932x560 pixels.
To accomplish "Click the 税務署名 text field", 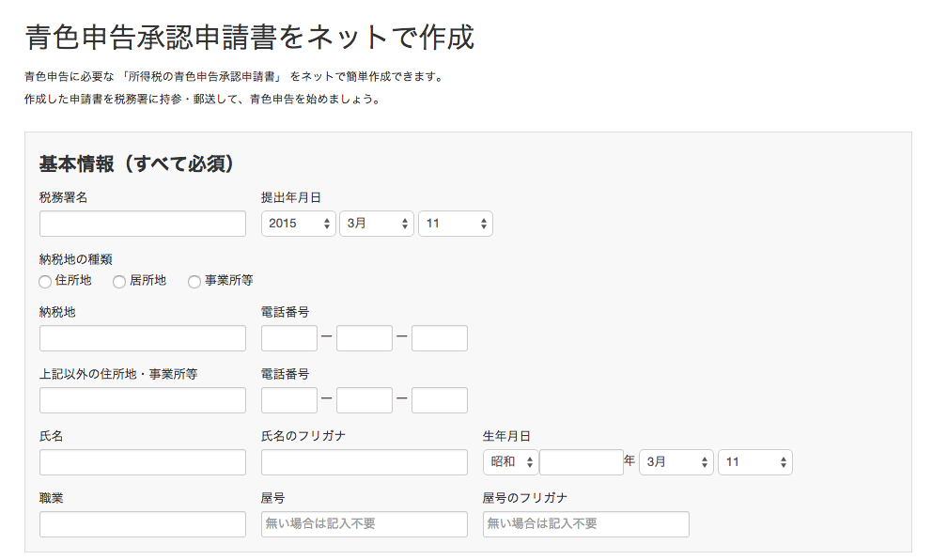I will 143,224.
